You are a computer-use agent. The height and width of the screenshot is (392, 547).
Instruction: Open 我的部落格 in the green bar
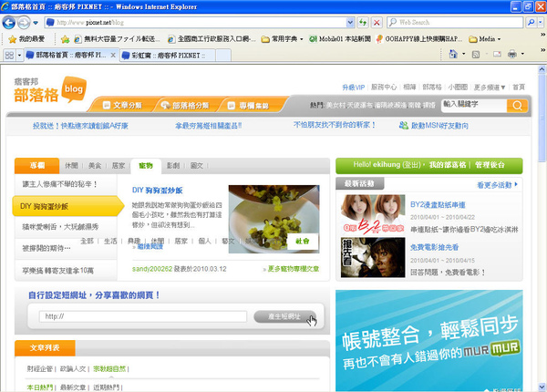[x=448, y=165]
